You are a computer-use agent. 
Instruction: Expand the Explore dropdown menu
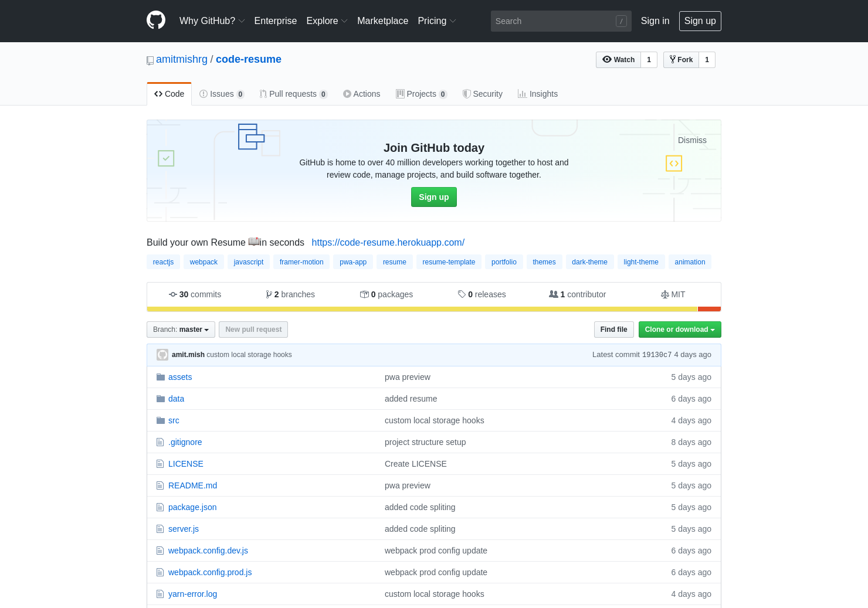click(327, 21)
